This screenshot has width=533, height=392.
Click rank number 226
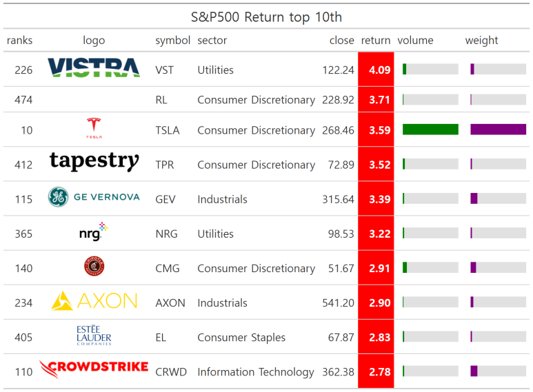[x=23, y=70]
